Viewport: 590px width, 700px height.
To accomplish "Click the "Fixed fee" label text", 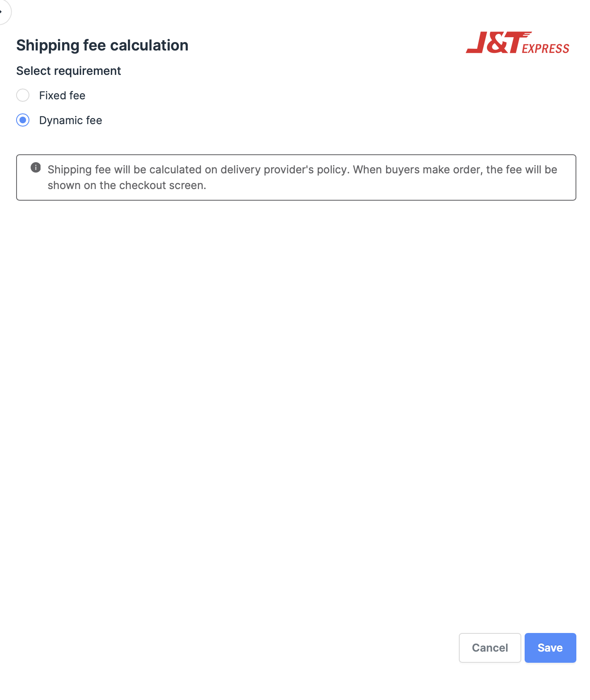I will pyautogui.click(x=62, y=96).
